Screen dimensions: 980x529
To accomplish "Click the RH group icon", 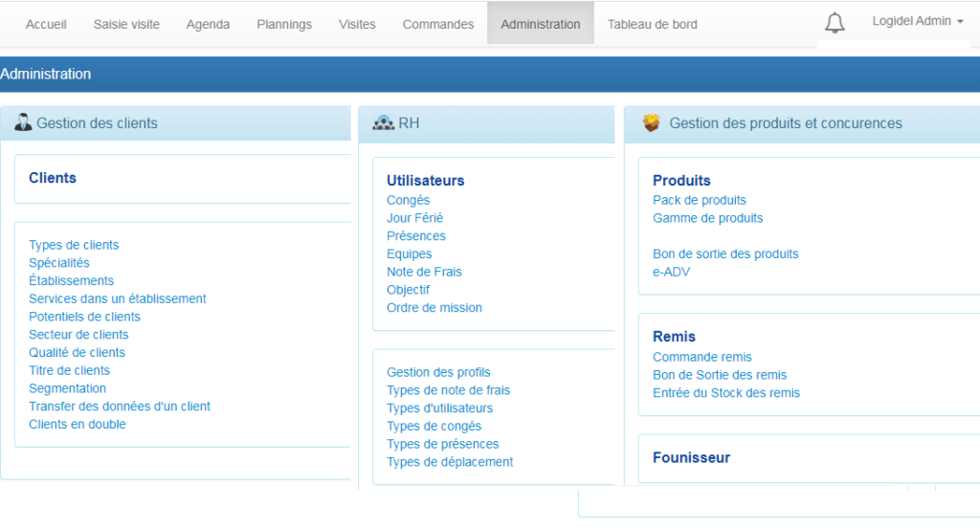I will pos(383,122).
